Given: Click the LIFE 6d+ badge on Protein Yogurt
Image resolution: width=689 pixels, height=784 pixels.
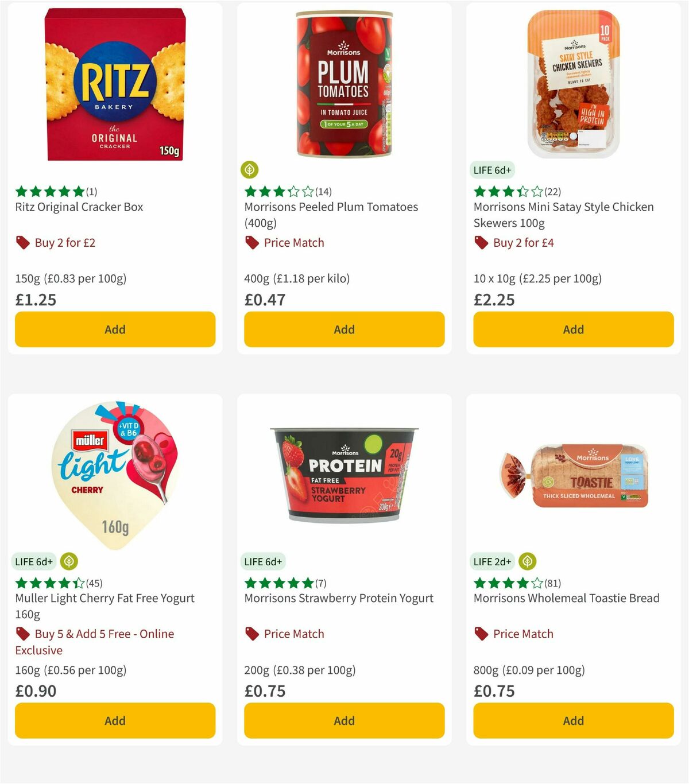Looking at the screenshot, I should [263, 561].
